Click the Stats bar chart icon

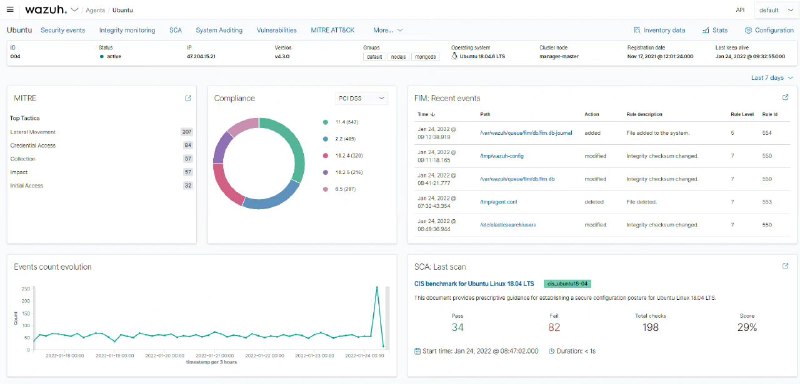(x=706, y=31)
